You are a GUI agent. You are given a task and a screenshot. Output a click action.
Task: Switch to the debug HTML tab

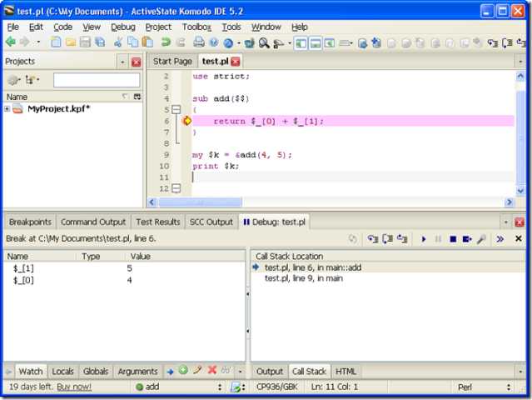(346, 372)
